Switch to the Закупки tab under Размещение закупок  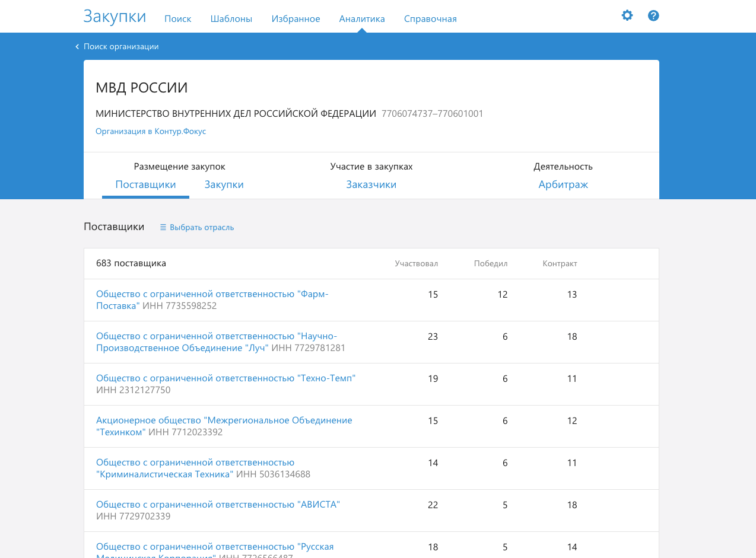point(224,184)
